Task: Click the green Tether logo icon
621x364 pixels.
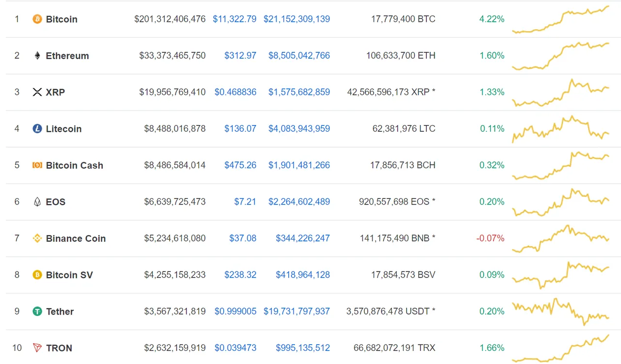Action: (x=37, y=312)
